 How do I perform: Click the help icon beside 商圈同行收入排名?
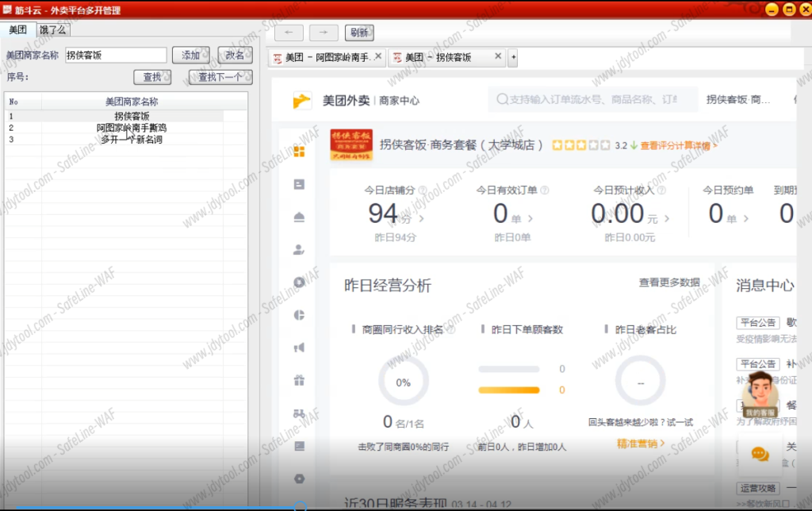450,329
